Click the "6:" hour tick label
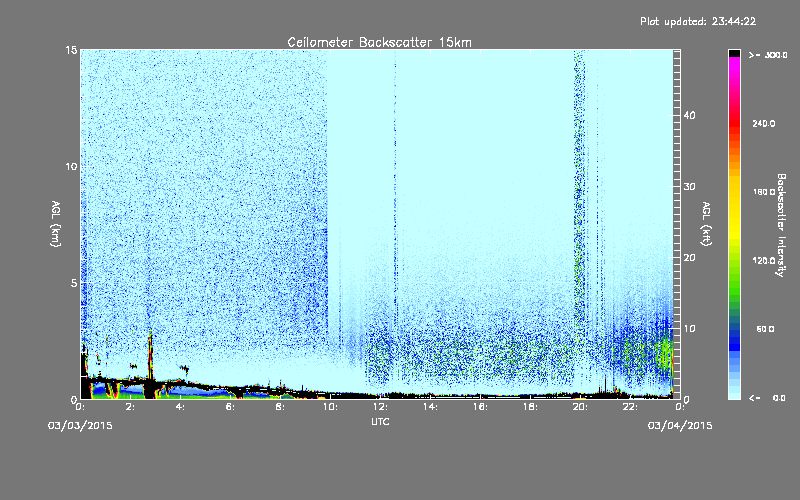The width and height of the screenshot is (800, 500). [x=230, y=407]
